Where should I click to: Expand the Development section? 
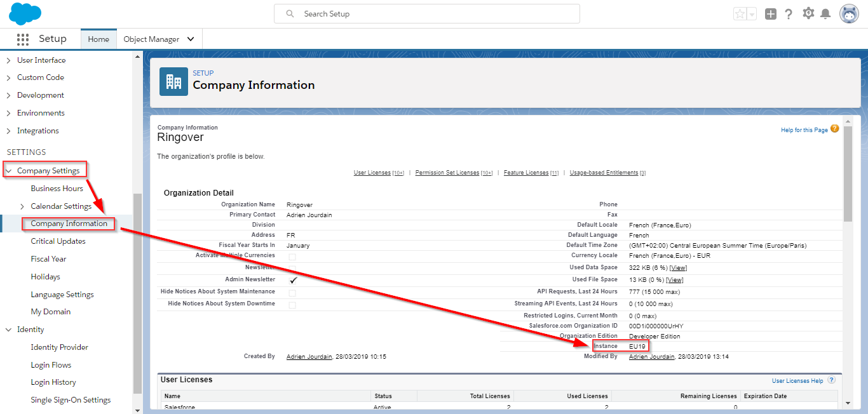click(x=8, y=95)
